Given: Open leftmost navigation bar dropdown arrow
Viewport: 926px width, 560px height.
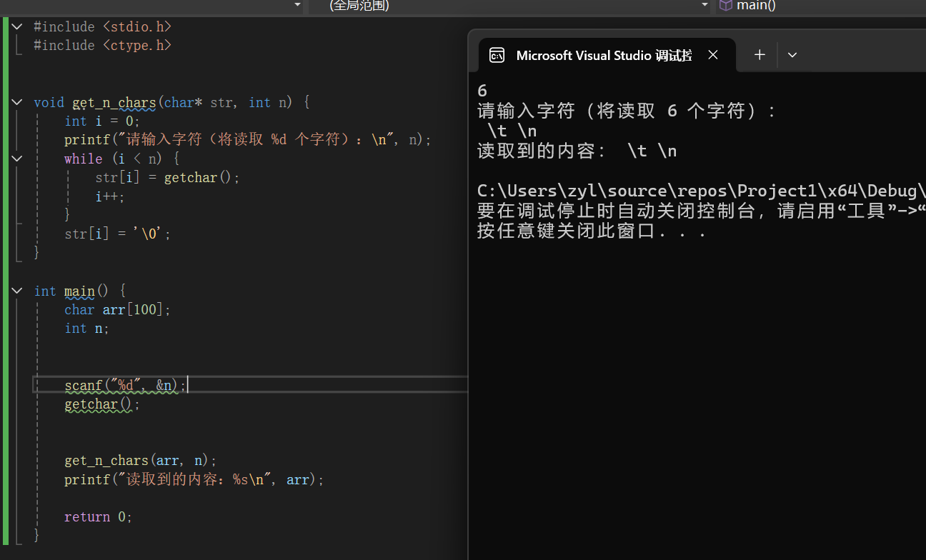Looking at the screenshot, I should point(298,5).
